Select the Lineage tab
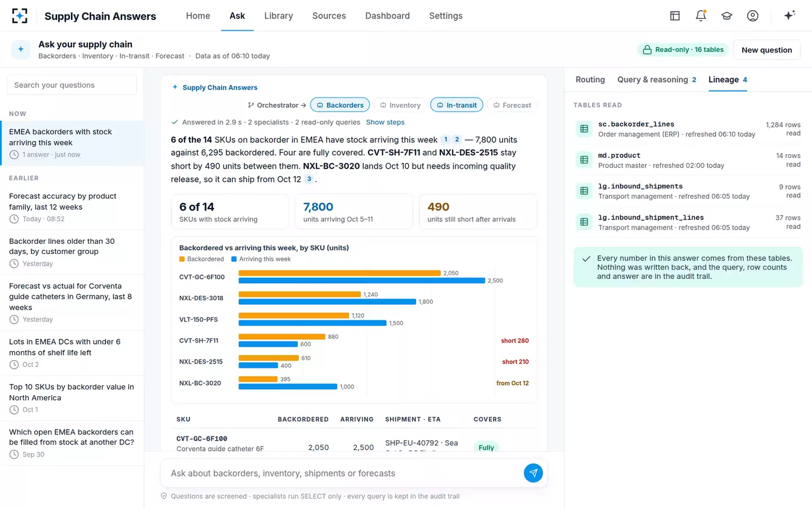Image resolution: width=812 pixels, height=508 pixels. tap(728, 80)
